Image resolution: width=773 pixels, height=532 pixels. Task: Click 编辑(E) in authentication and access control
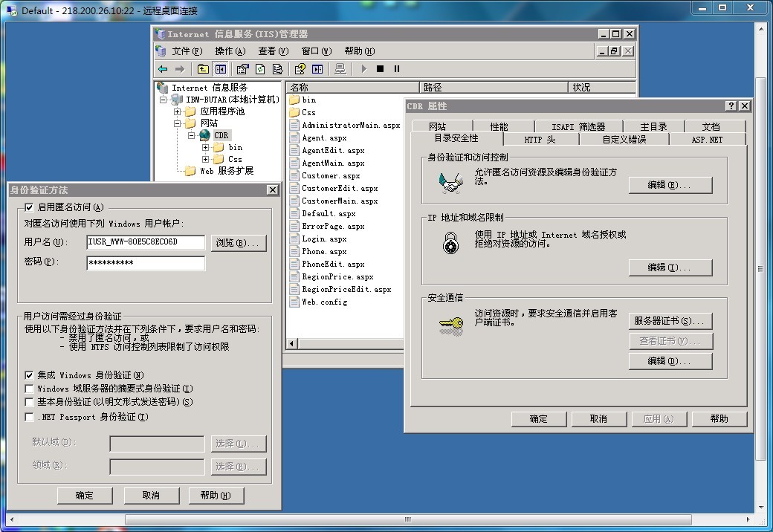670,185
